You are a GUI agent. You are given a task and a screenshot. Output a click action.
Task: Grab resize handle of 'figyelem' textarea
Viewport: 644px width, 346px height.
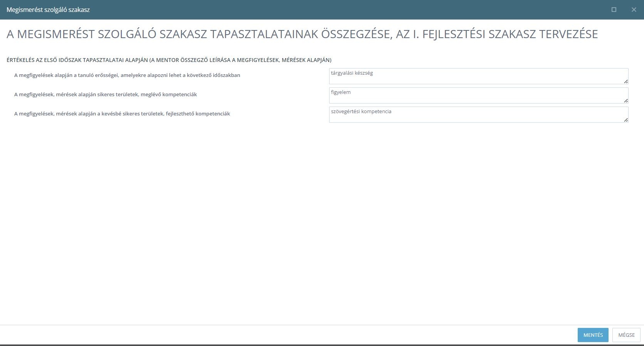(626, 101)
